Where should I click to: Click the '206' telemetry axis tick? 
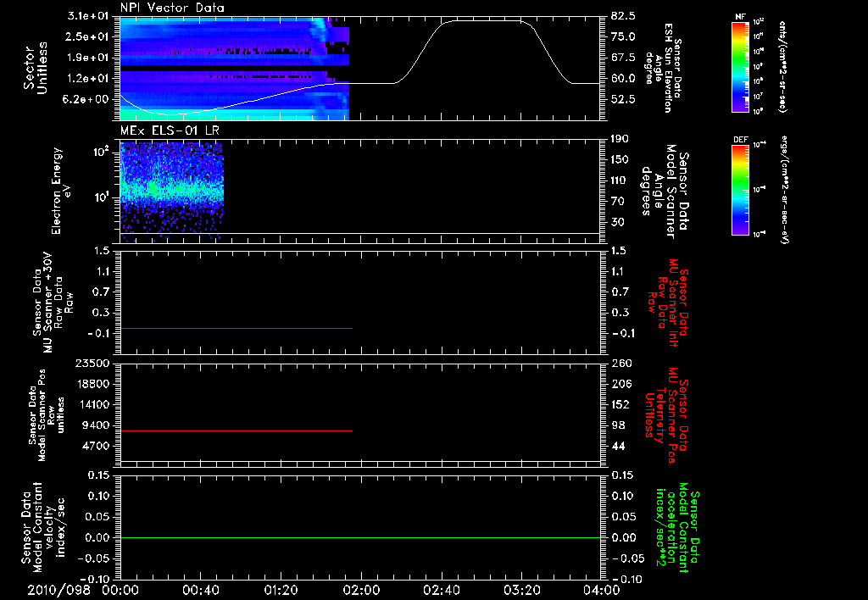pos(621,384)
